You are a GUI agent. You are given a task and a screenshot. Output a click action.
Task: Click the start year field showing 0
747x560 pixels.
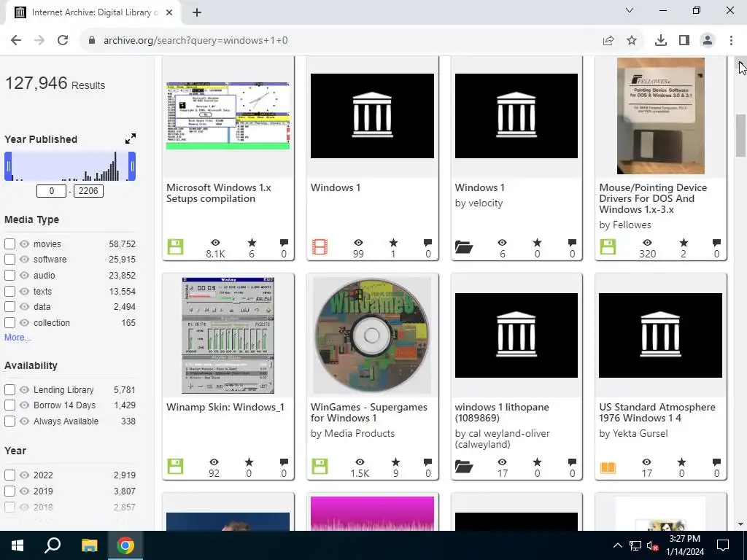point(52,191)
